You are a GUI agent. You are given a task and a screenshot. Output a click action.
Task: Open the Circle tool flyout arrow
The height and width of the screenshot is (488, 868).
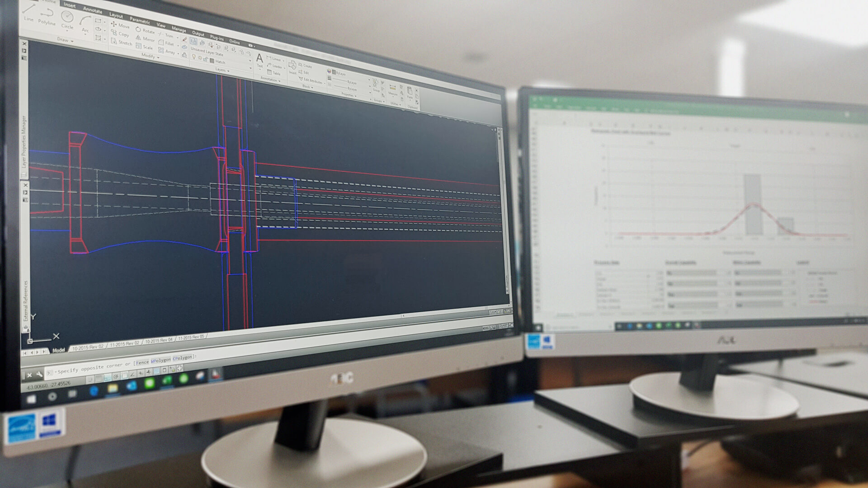click(x=67, y=31)
